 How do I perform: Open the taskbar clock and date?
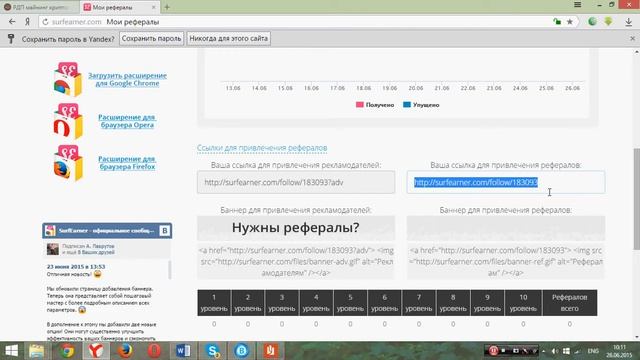620,351
